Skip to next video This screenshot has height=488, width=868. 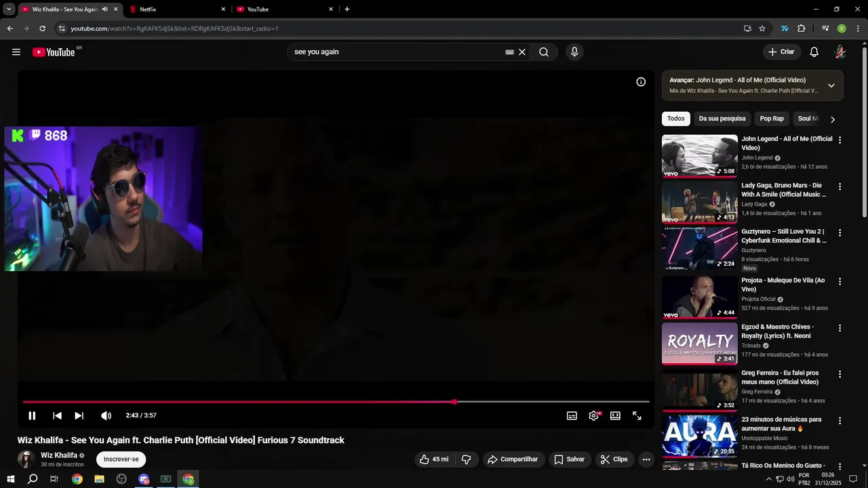(79, 415)
